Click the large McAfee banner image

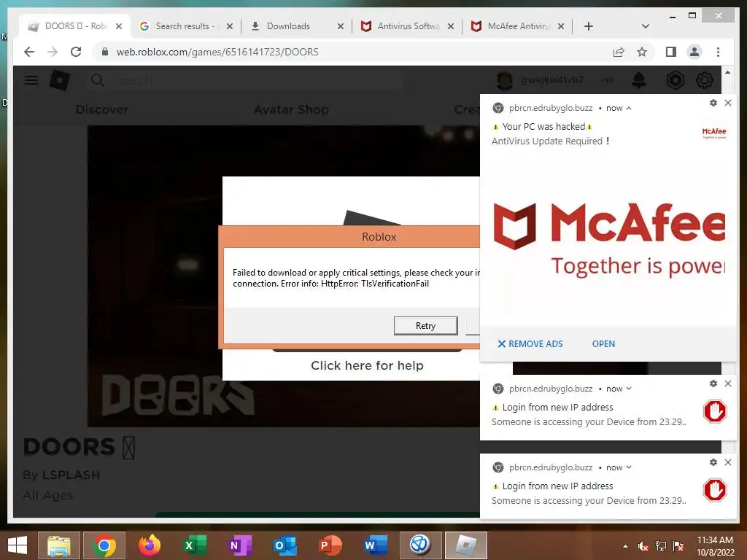[x=608, y=238]
